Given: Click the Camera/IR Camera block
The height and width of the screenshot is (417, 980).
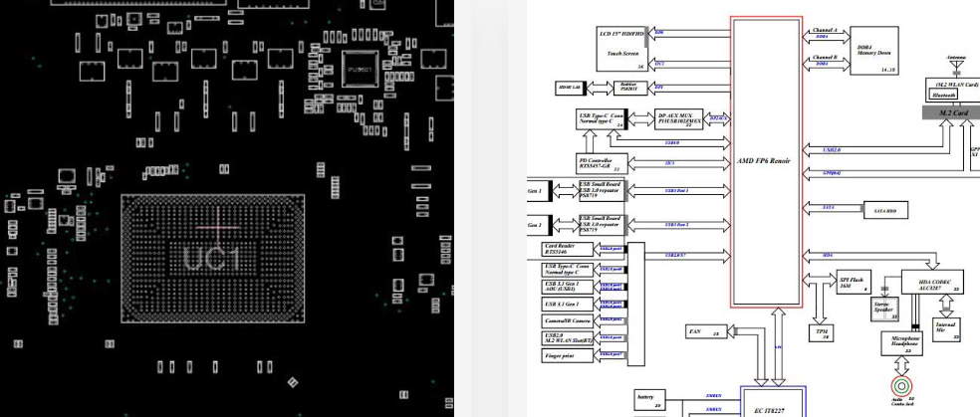Looking at the screenshot, I should [x=567, y=320].
